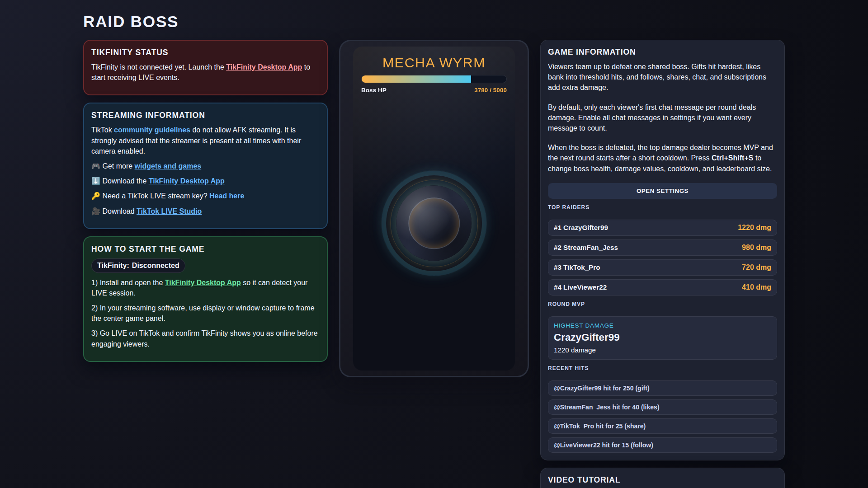The width and height of the screenshot is (868, 488).
Task: Open TikFinity Desktop App link in Streaming Information
Action: tap(186, 181)
